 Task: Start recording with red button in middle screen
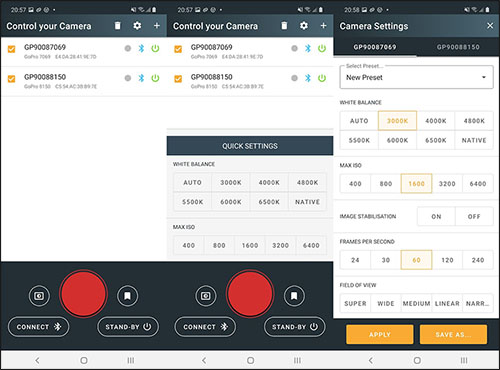(250, 293)
